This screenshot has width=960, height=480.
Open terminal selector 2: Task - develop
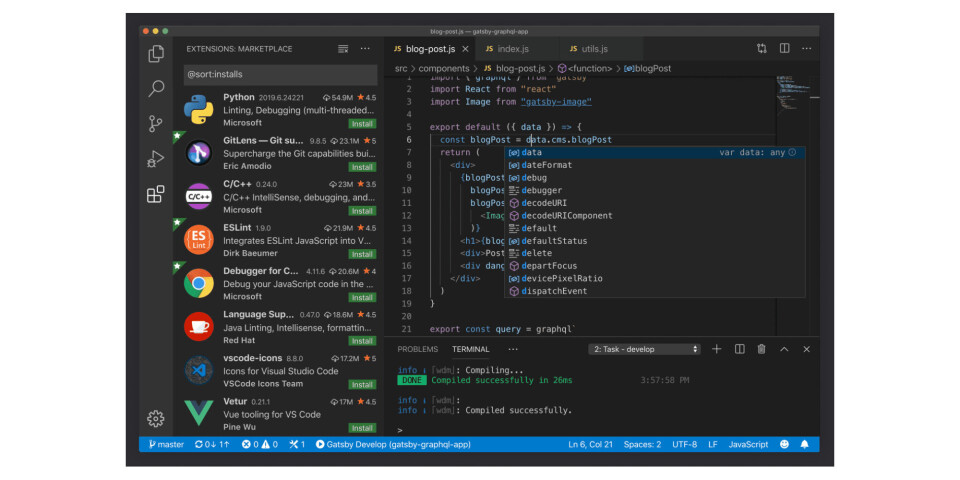(645, 349)
